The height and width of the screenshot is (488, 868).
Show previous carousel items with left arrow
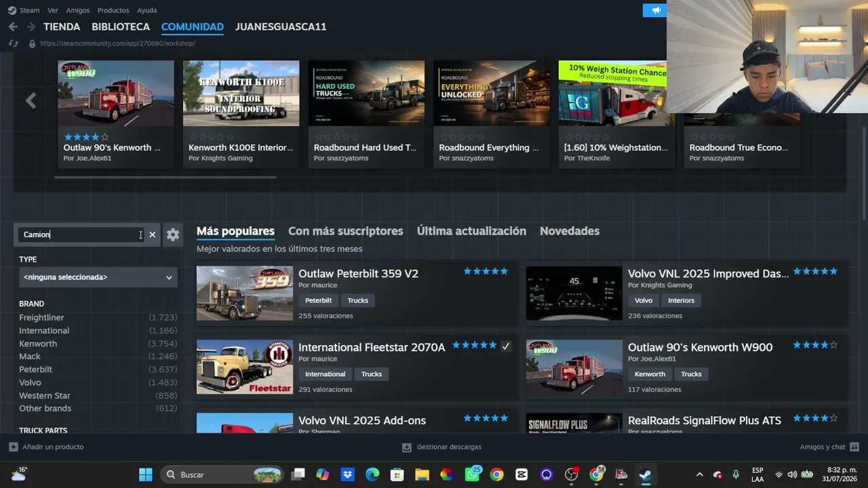coord(31,101)
